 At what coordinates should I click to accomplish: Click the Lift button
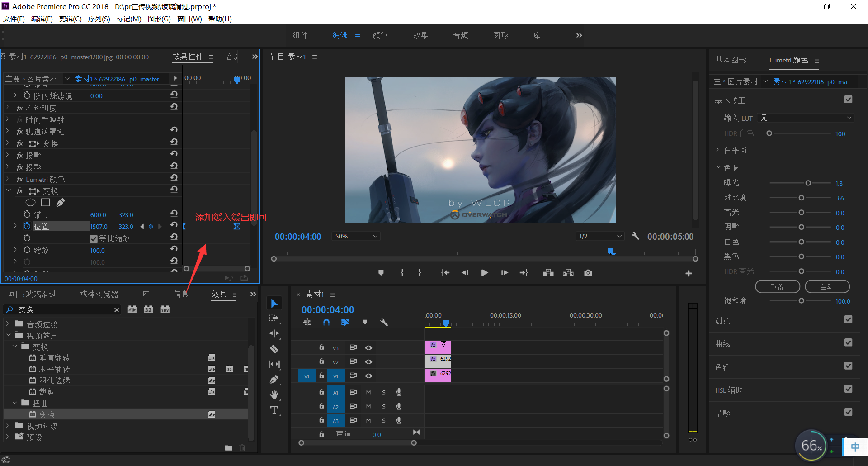(548, 273)
